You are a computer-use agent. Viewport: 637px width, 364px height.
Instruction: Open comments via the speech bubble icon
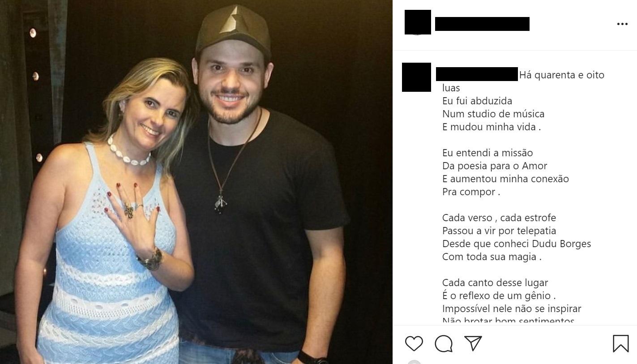(x=443, y=343)
